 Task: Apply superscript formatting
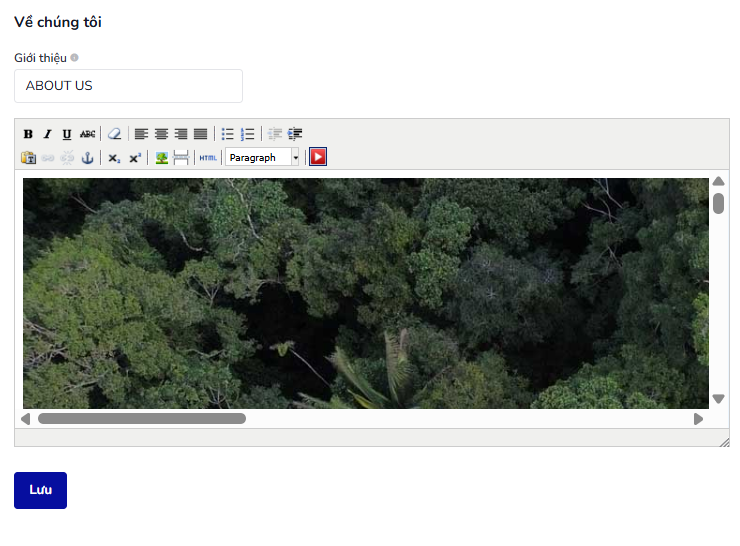click(x=135, y=158)
